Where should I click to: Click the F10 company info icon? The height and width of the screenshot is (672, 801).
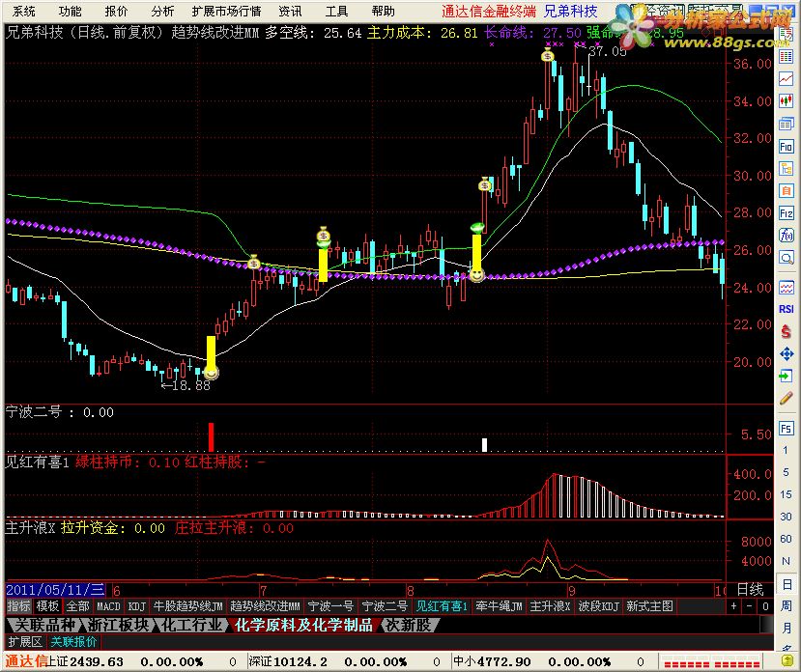(787, 146)
